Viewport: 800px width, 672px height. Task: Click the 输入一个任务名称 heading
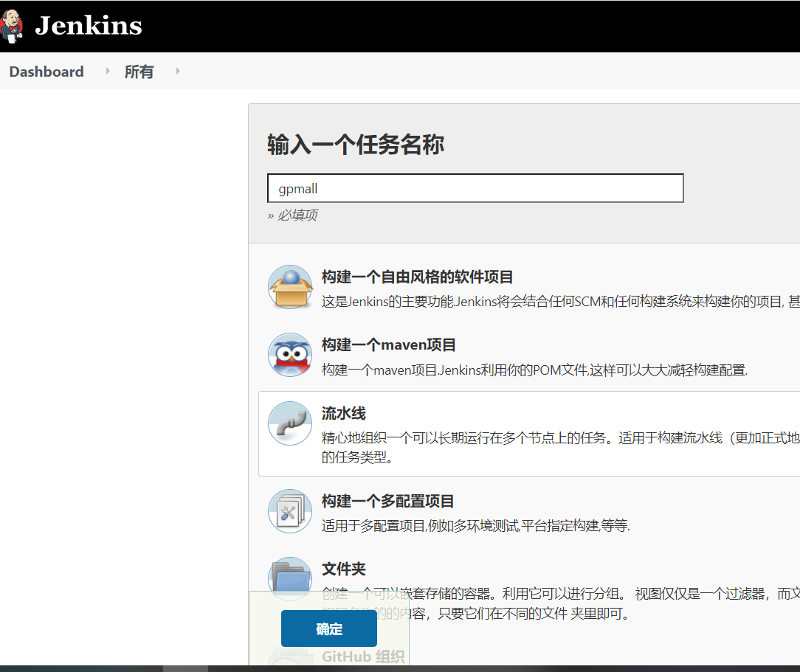point(356,145)
